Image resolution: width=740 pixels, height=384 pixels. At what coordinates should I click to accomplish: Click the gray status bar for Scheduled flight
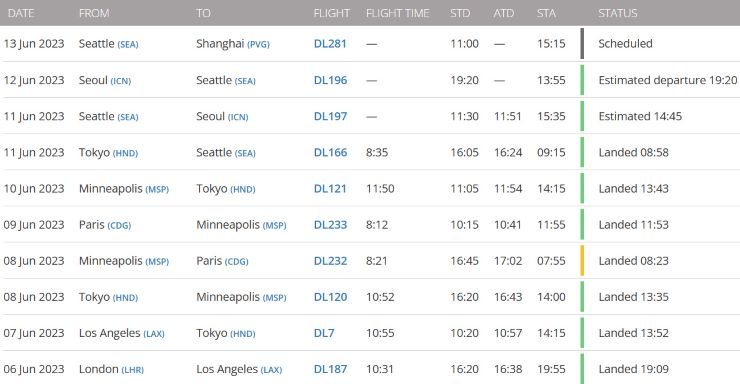click(x=582, y=43)
